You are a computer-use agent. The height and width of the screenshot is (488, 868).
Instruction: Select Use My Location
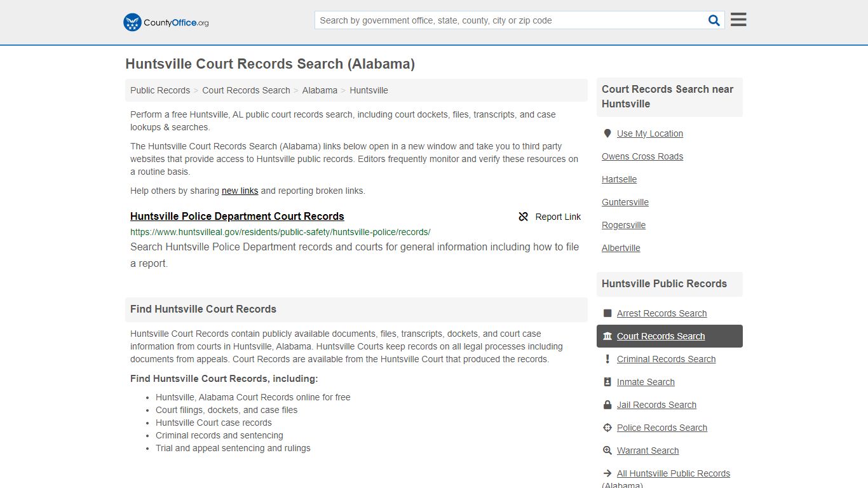click(x=650, y=133)
